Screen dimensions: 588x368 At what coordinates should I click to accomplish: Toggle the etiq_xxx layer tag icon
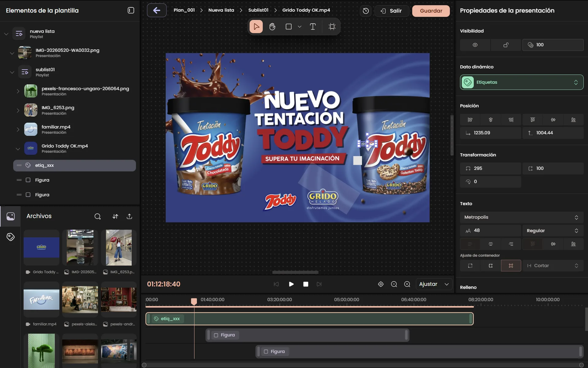[28, 165]
